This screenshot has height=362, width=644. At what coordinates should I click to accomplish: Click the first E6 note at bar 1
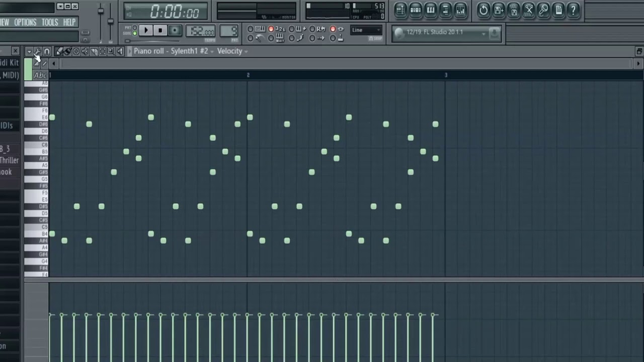52,117
